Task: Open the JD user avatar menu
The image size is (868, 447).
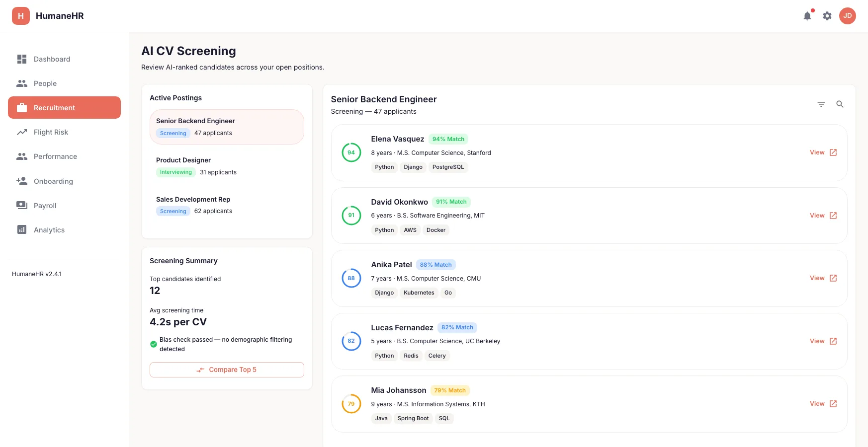Action: 848,16
